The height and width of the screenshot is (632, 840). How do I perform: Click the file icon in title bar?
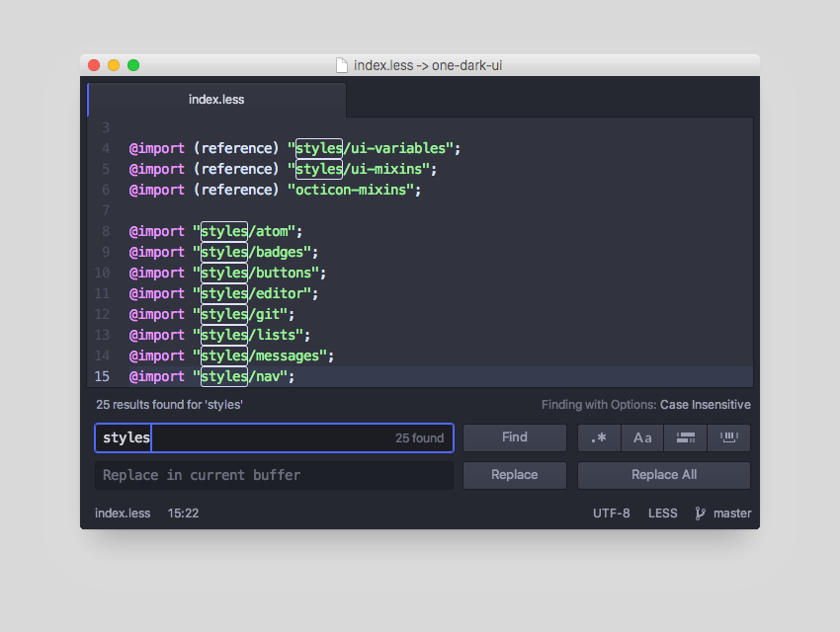coord(342,66)
